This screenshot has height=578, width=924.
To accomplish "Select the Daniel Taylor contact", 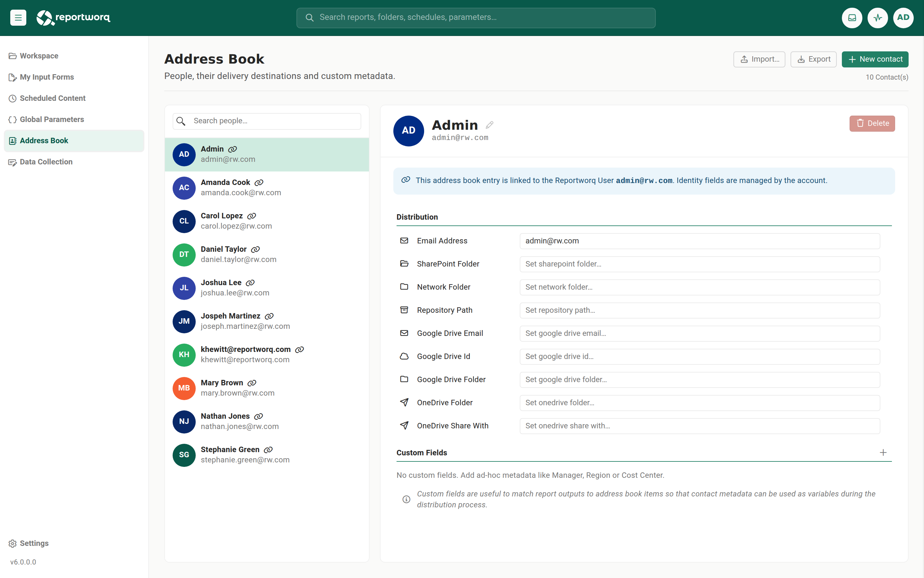I will click(x=267, y=255).
